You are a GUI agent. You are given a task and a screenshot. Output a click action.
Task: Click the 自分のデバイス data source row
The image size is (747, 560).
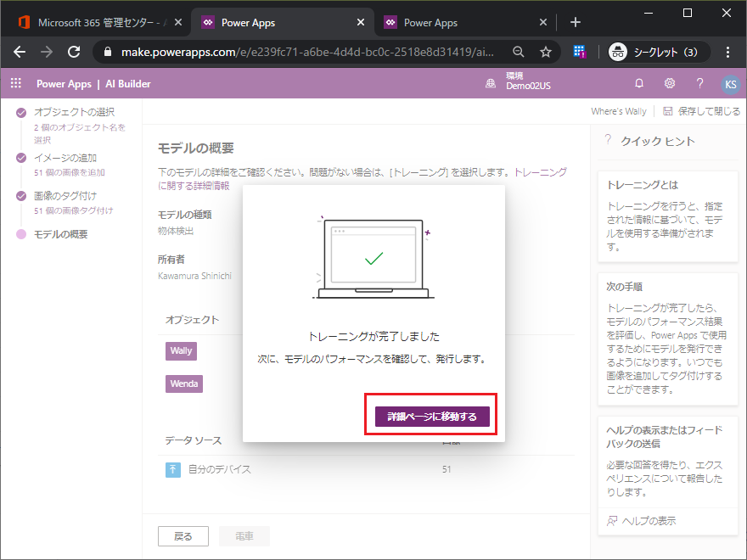[x=366, y=469]
